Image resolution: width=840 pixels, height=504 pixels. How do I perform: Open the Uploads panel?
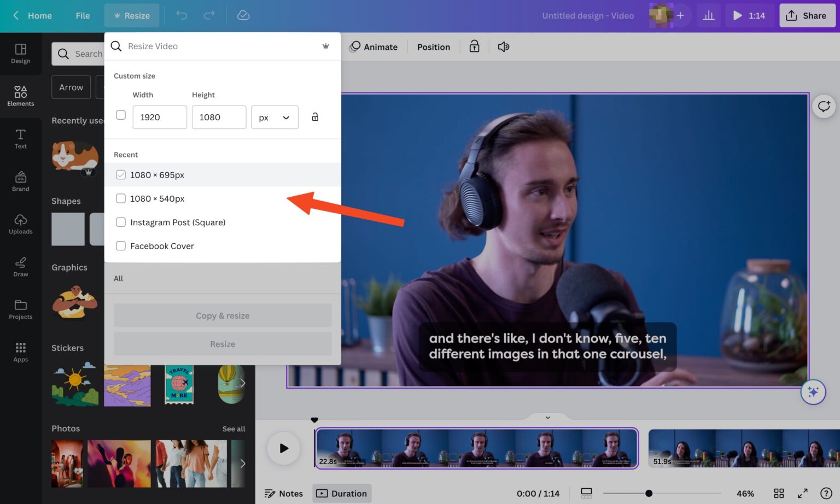(20, 224)
